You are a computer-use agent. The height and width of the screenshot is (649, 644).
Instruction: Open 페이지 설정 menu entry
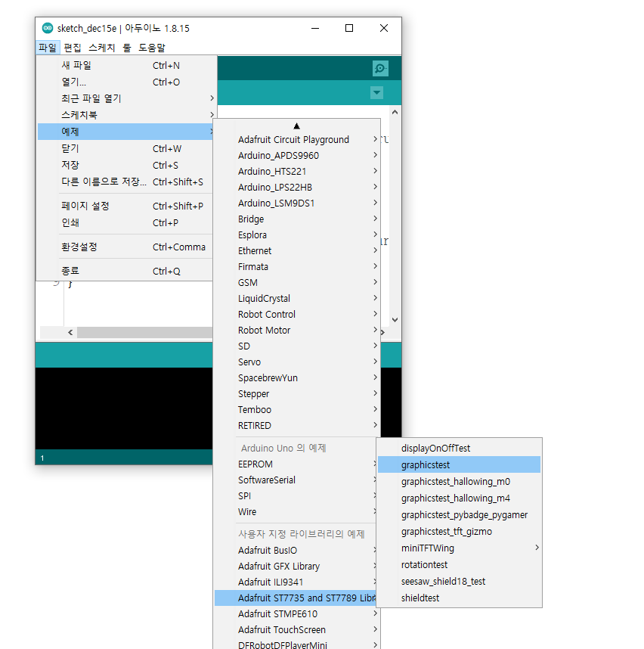pos(126,206)
